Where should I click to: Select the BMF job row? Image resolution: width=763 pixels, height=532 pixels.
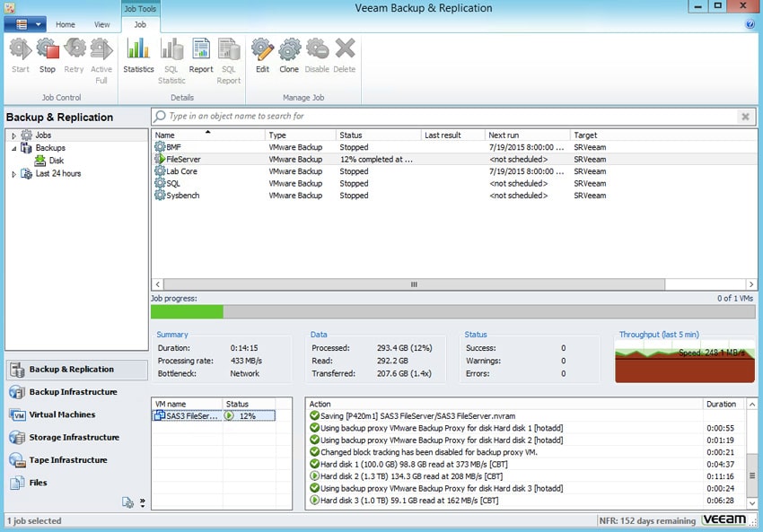click(454, 147)
